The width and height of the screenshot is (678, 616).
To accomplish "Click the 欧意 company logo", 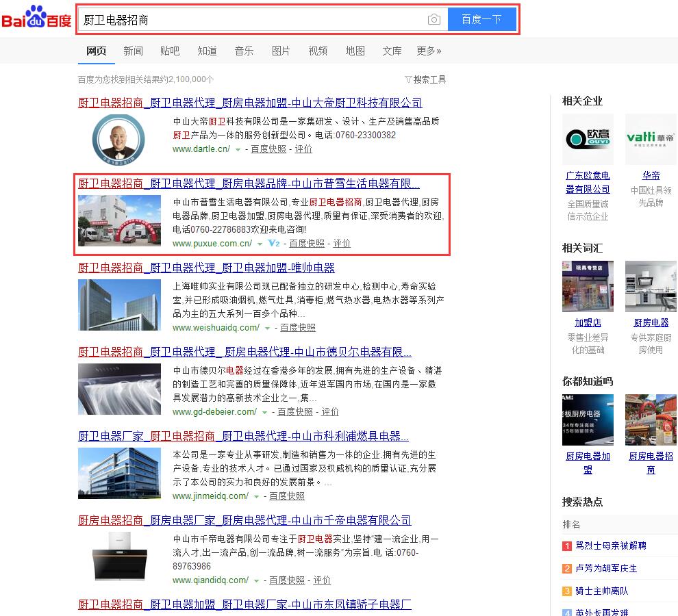I will 588,140.
